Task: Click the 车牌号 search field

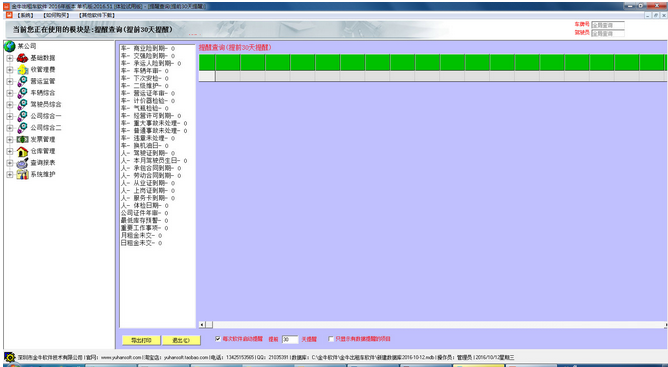Action: click(x=608, y=25)
